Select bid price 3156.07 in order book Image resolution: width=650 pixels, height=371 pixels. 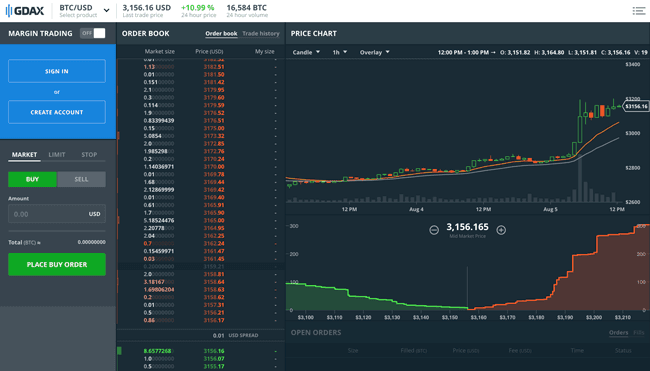point(214,359)
